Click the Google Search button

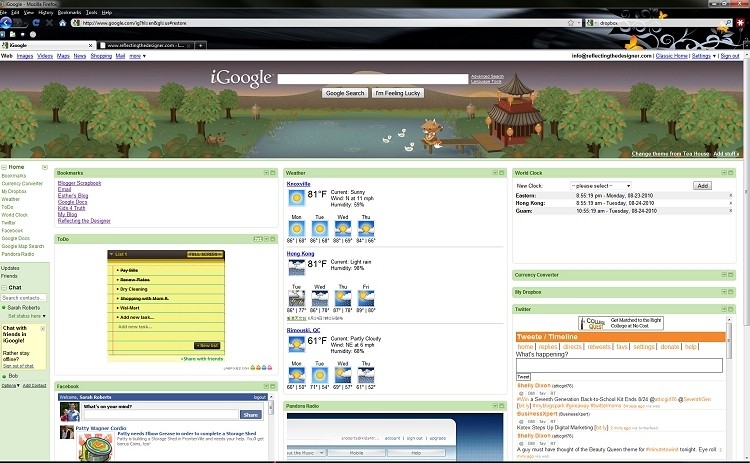tap(345, 93)
